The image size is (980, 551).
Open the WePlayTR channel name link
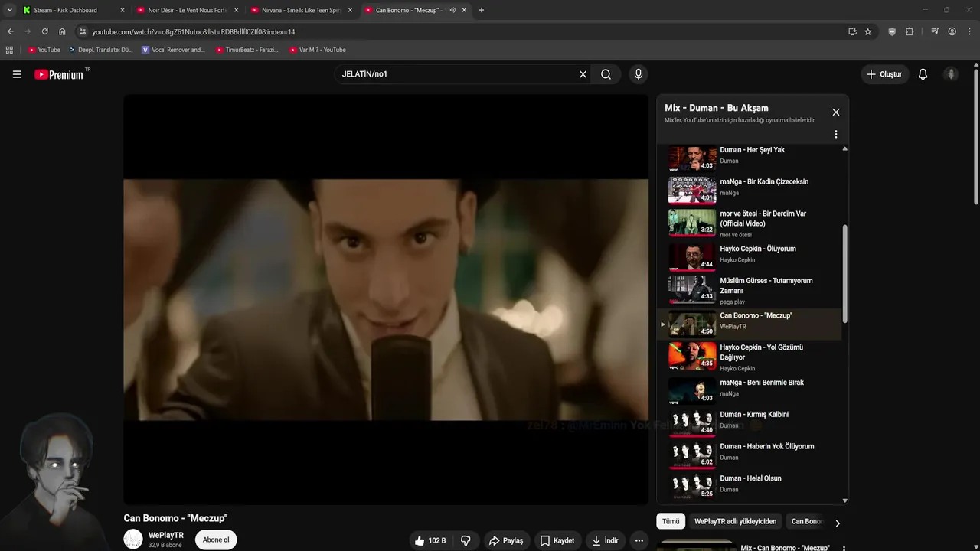166,535
